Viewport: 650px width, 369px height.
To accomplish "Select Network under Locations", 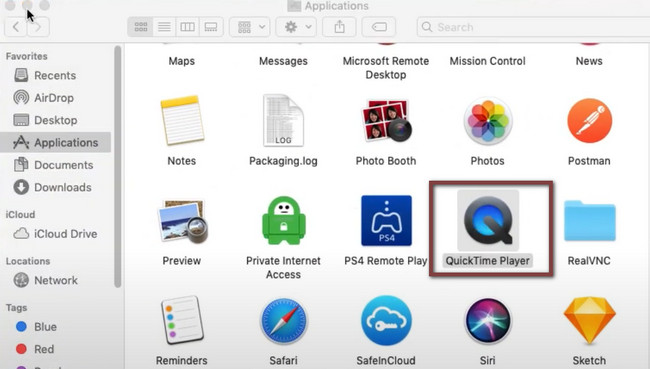I will coord(55,280).
